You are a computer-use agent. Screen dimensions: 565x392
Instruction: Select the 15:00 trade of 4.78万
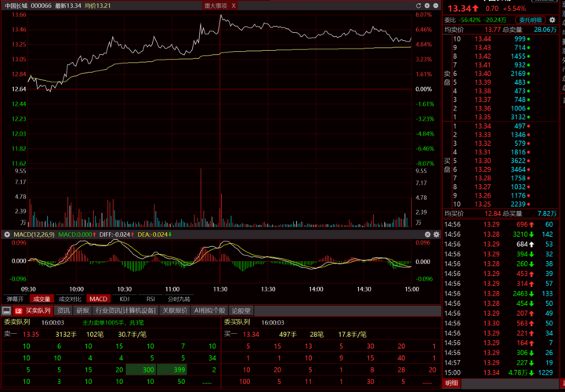tap(499, 372)
